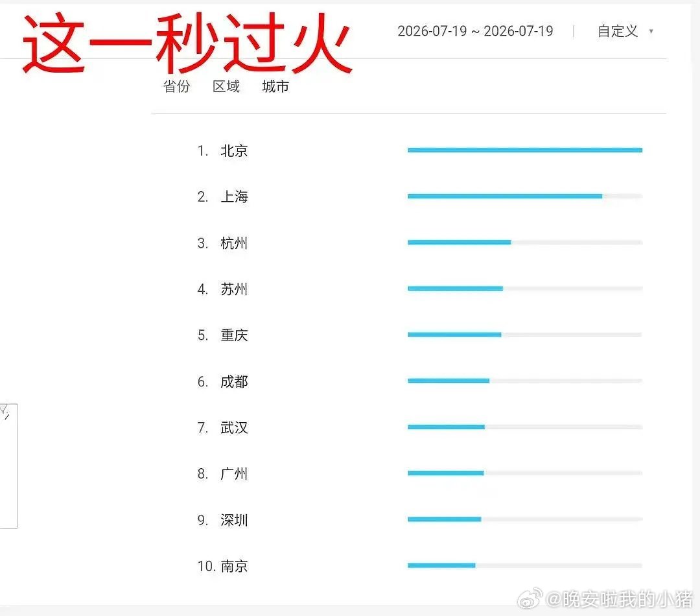This screenshot has height=616, width=700.
Task: Switch to the 省份 tab
Action: tap(177, 86)
